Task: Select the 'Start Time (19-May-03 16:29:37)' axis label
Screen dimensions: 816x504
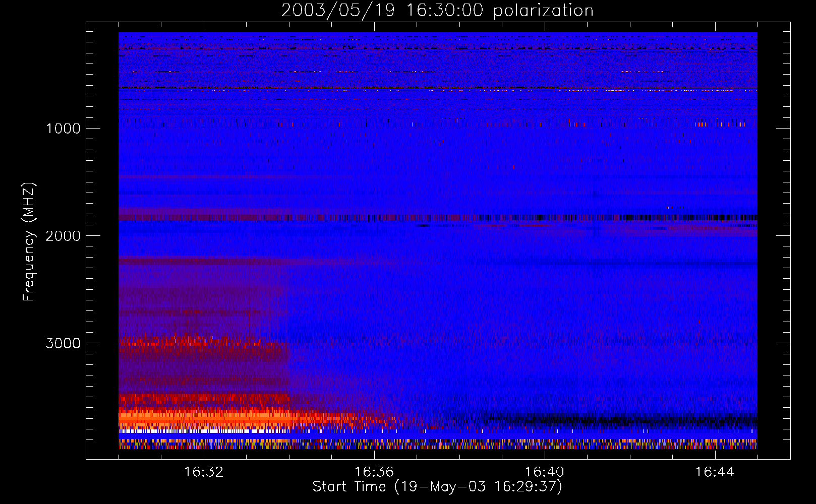Action: tap(437, 487)
